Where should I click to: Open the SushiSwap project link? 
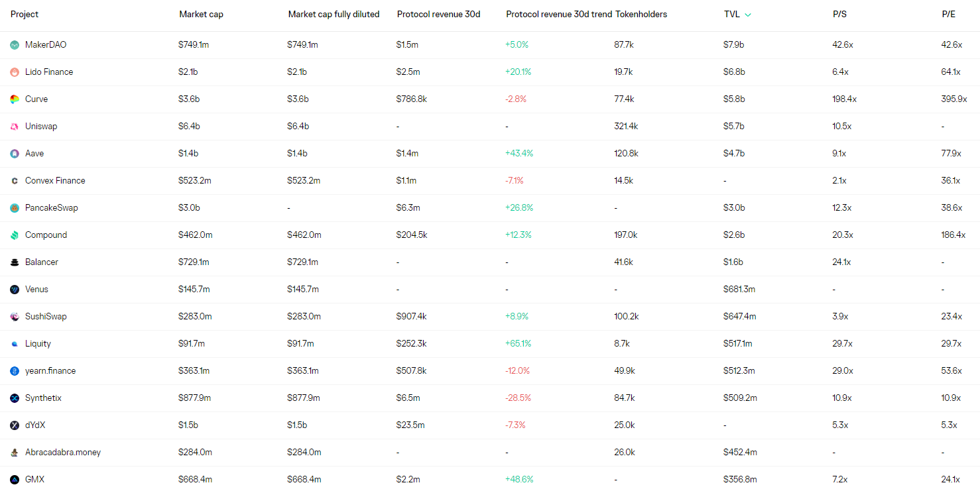[x=46, y=317]
